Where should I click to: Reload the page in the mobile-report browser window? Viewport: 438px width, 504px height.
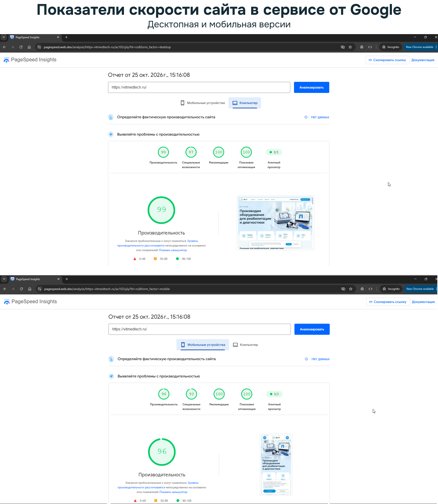pos(21,289)
